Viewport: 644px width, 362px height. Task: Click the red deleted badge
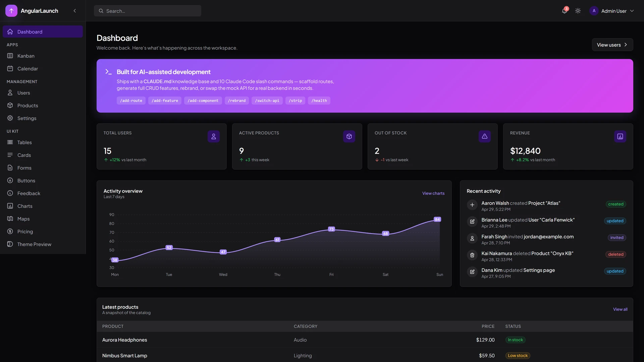616,254
